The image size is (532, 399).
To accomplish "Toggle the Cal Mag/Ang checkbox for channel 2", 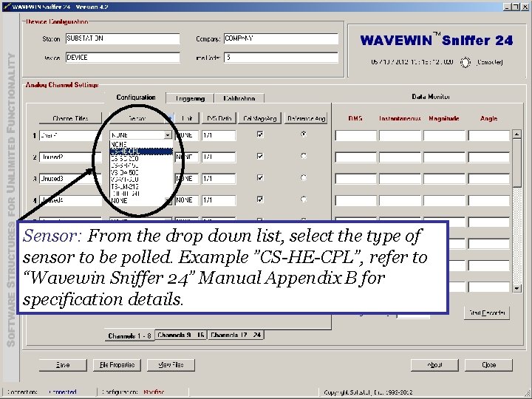I will pyautogui.click(x=260, y=157).
